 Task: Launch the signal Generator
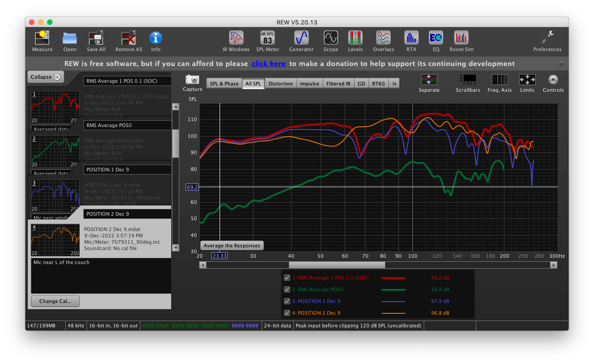[x=301, y=38]
